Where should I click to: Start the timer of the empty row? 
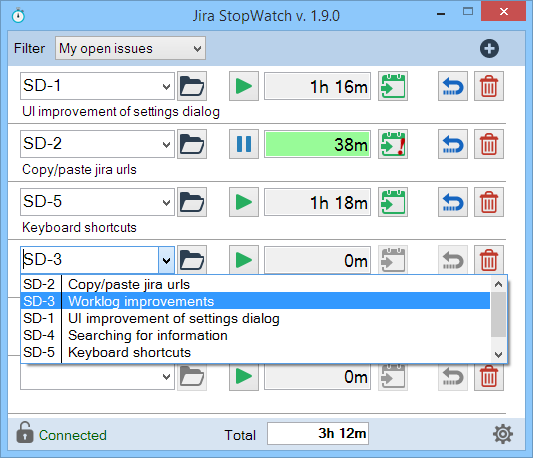(244, 377)
